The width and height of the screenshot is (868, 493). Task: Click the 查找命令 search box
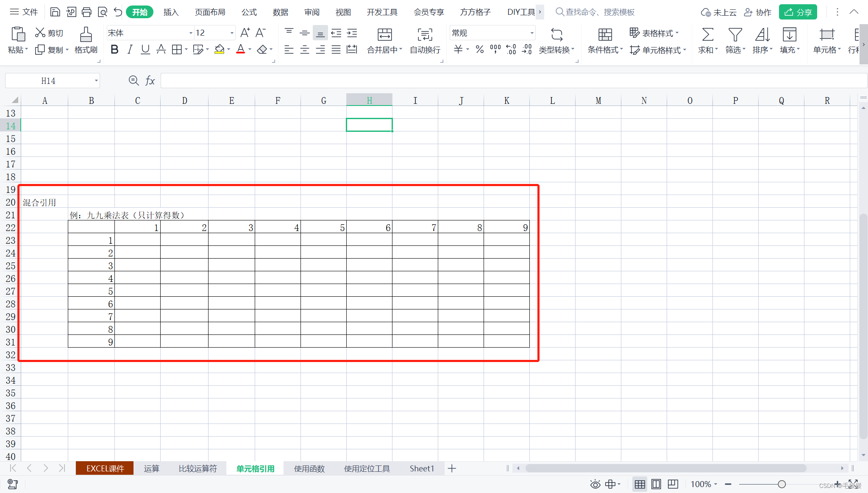(x=595, y=12)
